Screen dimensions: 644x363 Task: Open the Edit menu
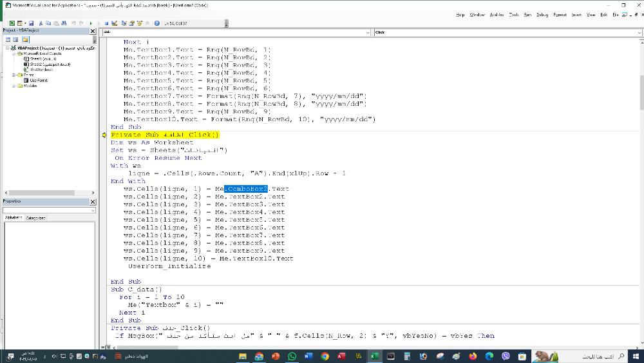point(604,15)
